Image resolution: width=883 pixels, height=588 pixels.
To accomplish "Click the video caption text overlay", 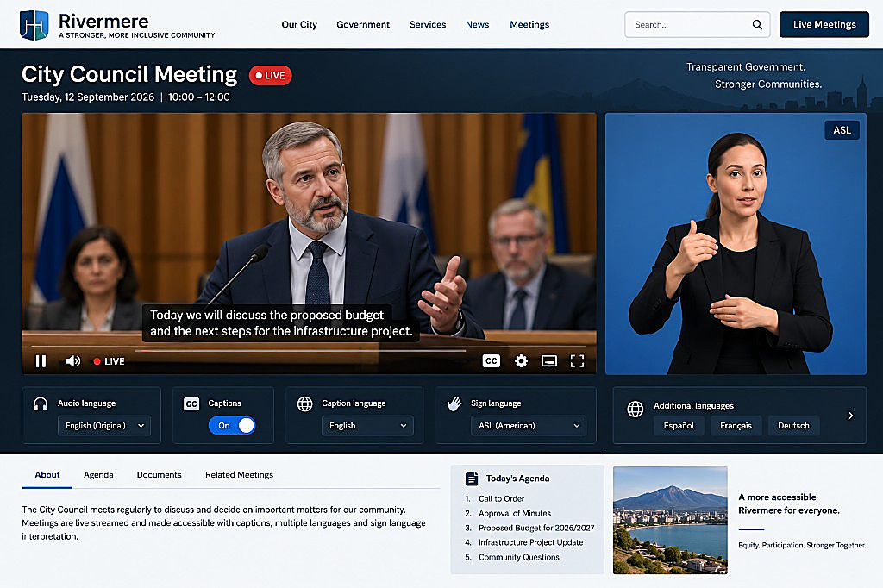I will [281, 322].
